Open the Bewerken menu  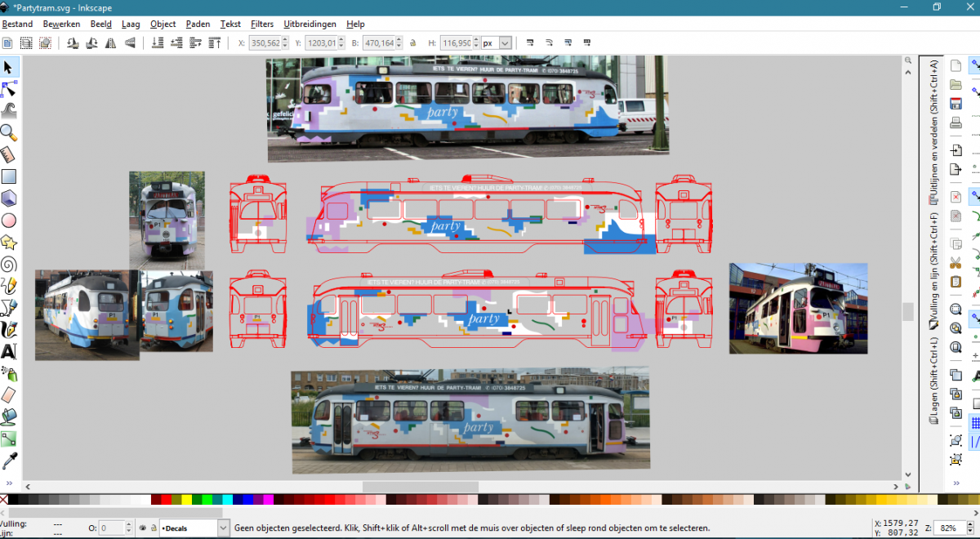click(61, 24)
